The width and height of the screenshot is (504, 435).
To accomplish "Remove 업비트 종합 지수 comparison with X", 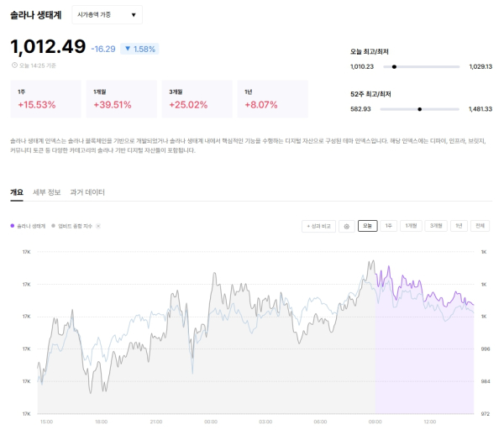I will coord(97,226).
